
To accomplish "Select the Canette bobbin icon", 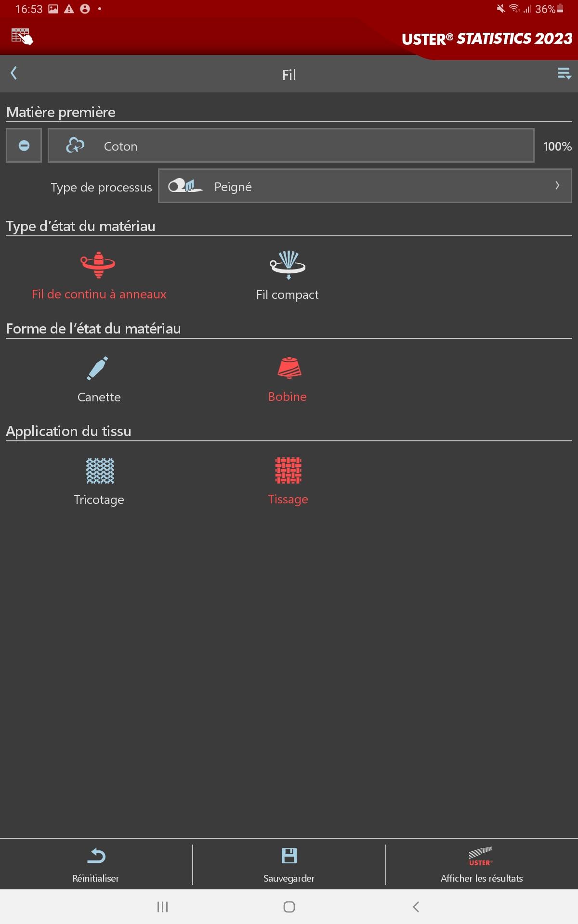I will (x=98, y=368).
